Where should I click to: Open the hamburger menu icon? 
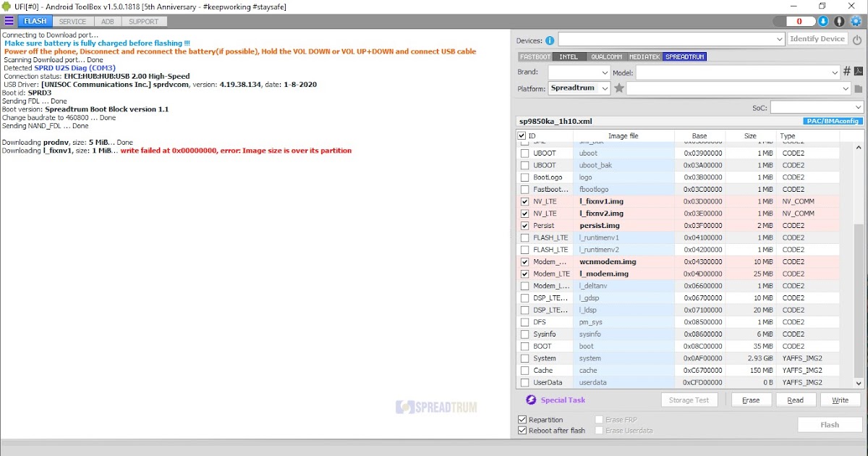tap(9, 22)
